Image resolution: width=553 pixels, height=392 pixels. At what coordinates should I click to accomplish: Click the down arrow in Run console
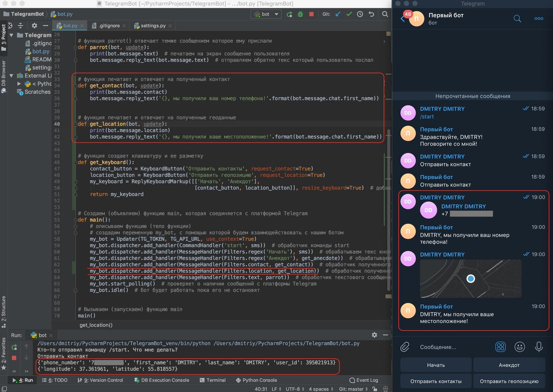[26, 358]
